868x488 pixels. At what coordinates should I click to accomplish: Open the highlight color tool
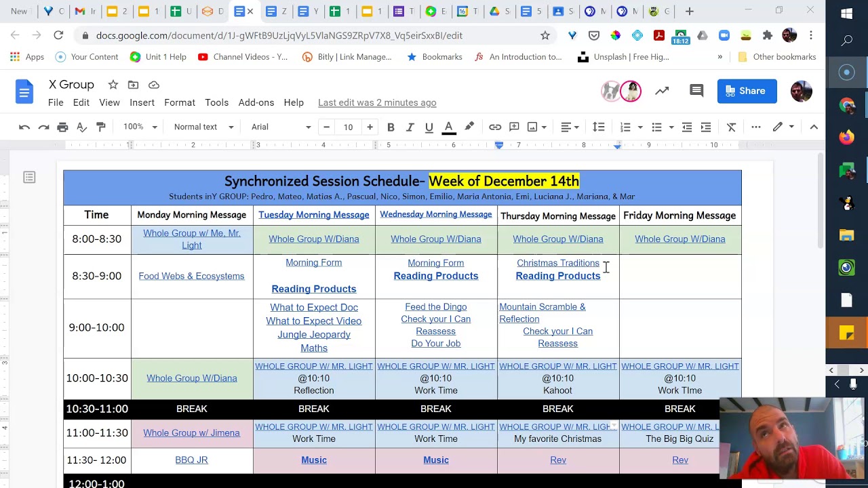(469, 127)
